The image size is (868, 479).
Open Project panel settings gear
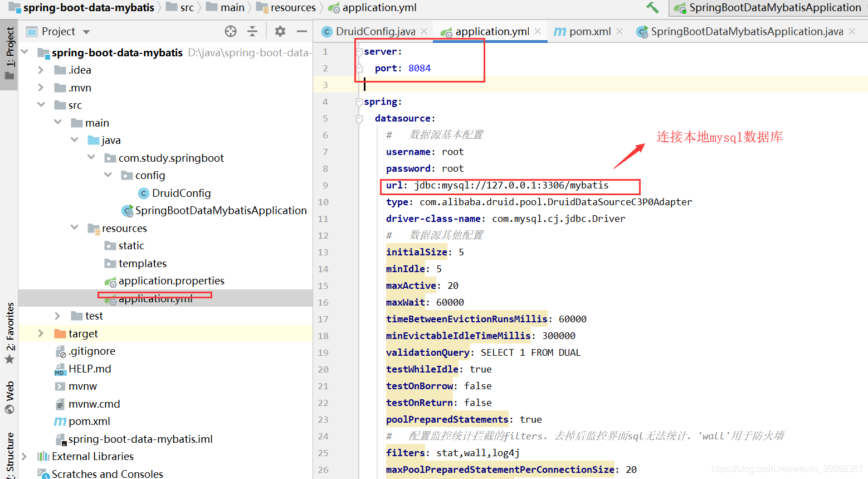(x=280, y=31)
